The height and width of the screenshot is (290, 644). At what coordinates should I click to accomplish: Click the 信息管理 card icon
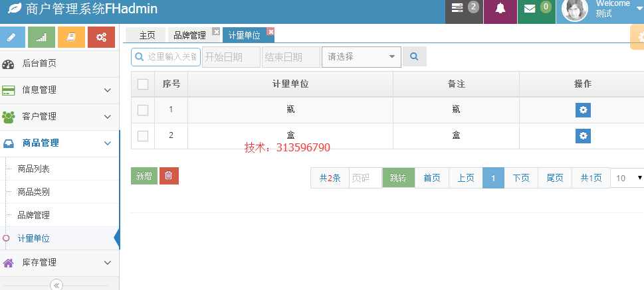[x=8, y=91]
